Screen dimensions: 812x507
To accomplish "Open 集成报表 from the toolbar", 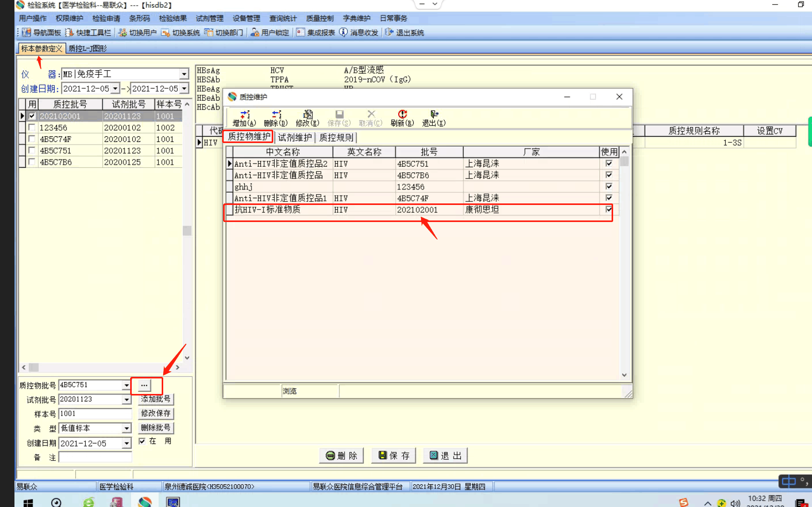I will (x=316, y=33).
